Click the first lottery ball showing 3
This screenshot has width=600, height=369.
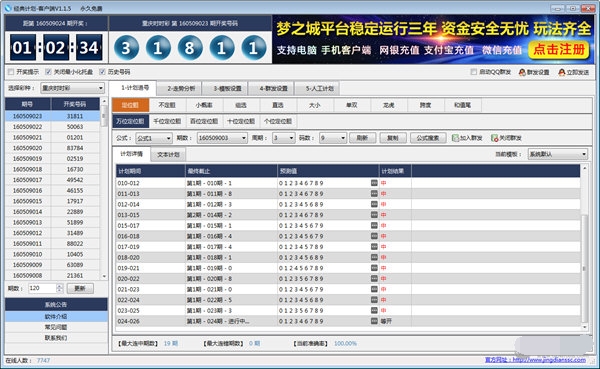click(126, 48)
